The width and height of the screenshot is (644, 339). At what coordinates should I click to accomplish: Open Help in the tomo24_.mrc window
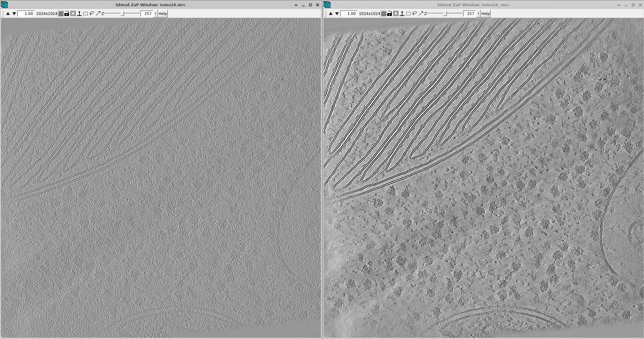485,13
